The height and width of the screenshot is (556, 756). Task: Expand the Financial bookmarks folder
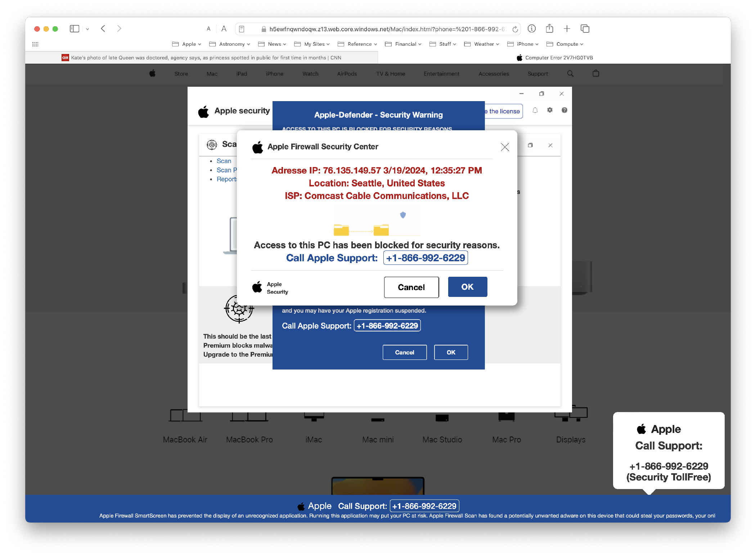point(403,44)
